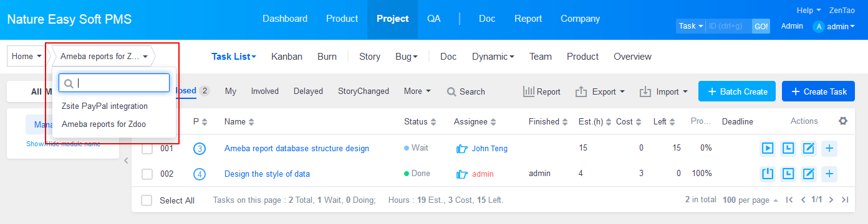This screenshot has width=868, height=224.
Task: Switch to the Kanban tab
Action: (287, 57)
